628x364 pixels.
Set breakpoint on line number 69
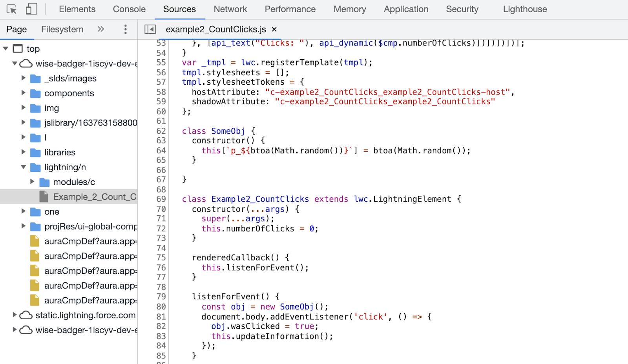(x=161, y=199)
